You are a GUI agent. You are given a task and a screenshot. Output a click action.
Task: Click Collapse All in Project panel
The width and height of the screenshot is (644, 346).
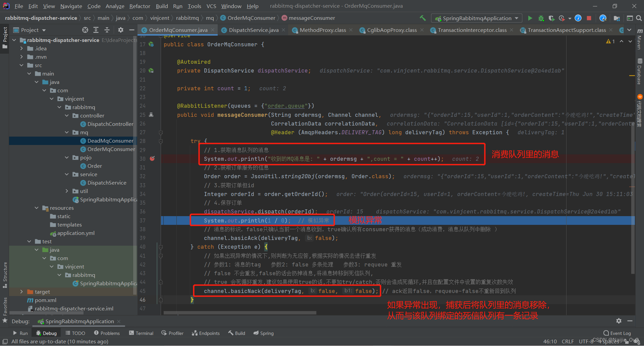click(107, 30)
